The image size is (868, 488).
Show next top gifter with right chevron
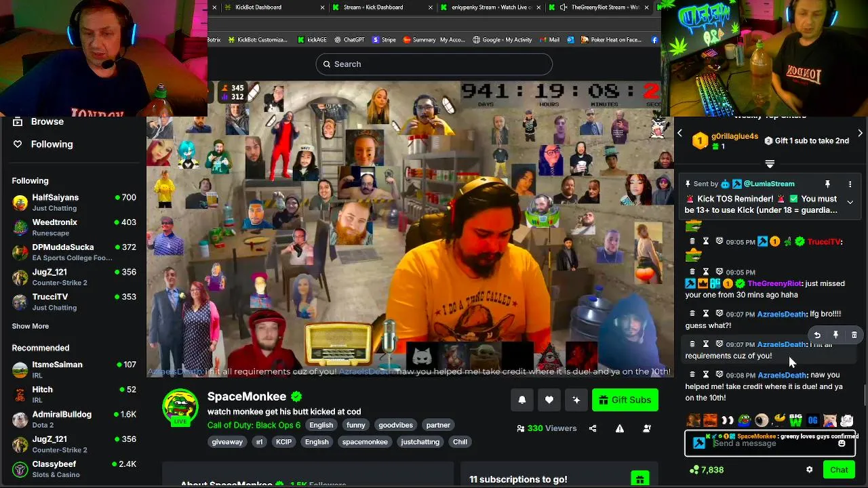pyautogui.click(x=860, y=134)
